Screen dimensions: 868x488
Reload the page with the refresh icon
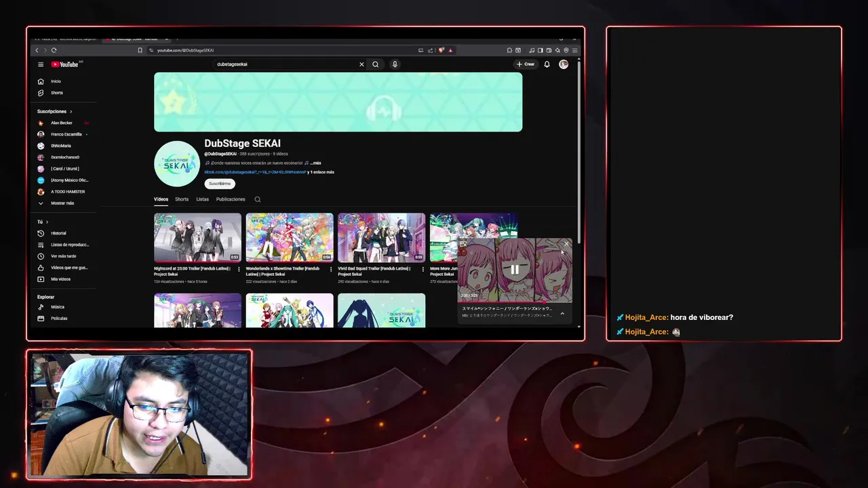point(54,50)
